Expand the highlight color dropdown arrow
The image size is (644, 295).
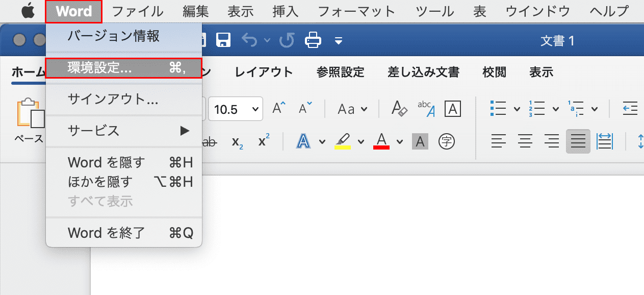pos(361,142)
